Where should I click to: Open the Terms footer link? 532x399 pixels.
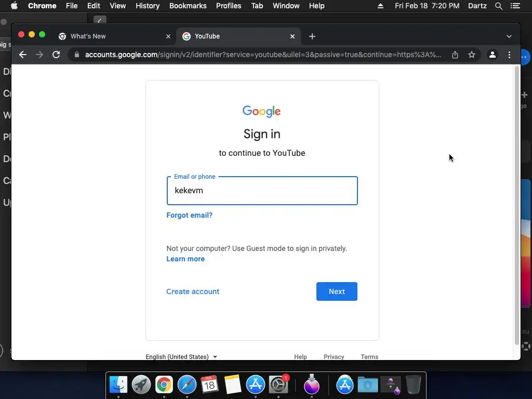369,356
